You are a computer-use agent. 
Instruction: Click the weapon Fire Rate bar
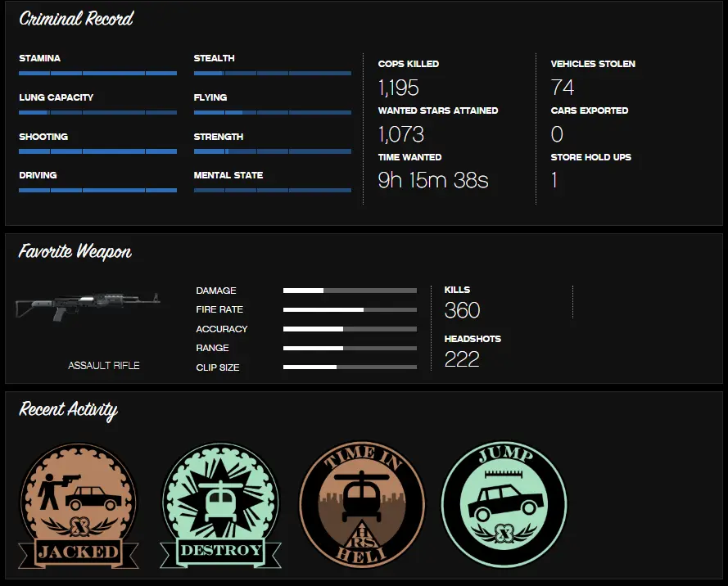350,310
